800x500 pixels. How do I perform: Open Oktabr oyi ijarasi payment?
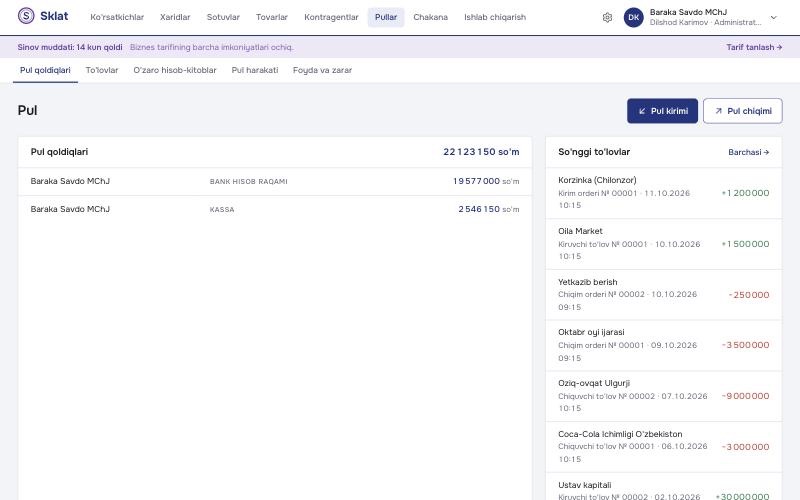[x=664, y=345]
